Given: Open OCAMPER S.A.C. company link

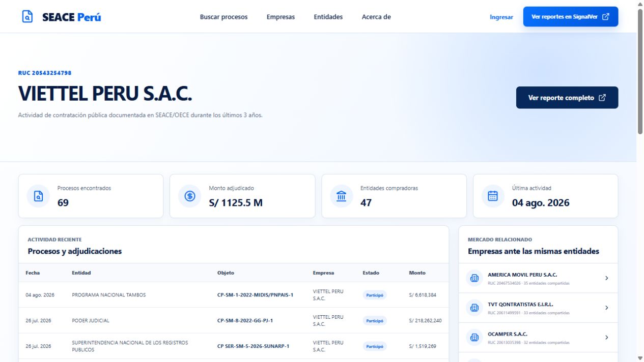Looking at the screenshot, I should 538,338.
